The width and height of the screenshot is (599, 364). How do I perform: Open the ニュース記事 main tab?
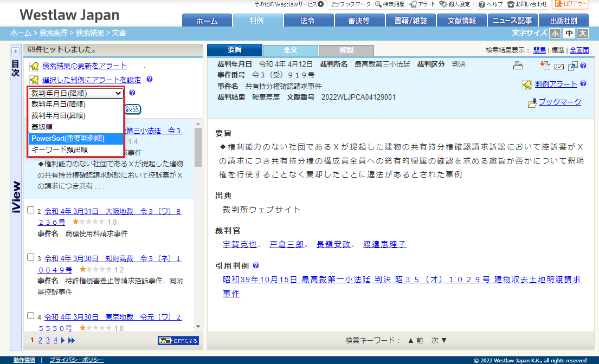[x=512, y=21]
